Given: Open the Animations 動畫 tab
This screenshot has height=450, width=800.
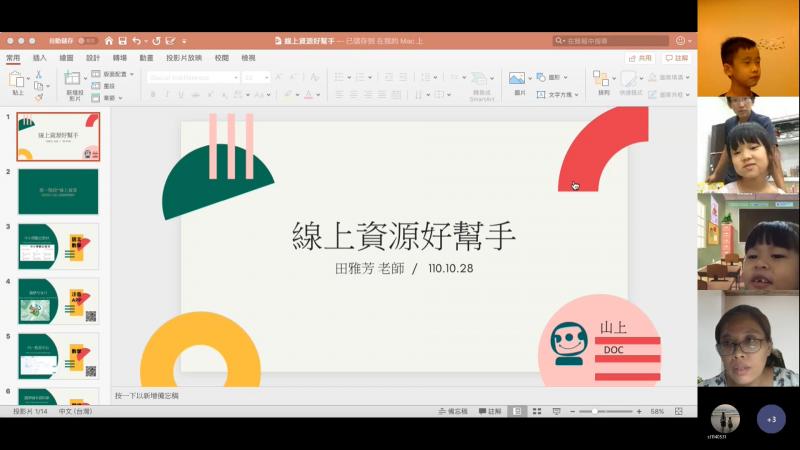Looking at the screenshot, I should 146,58.
